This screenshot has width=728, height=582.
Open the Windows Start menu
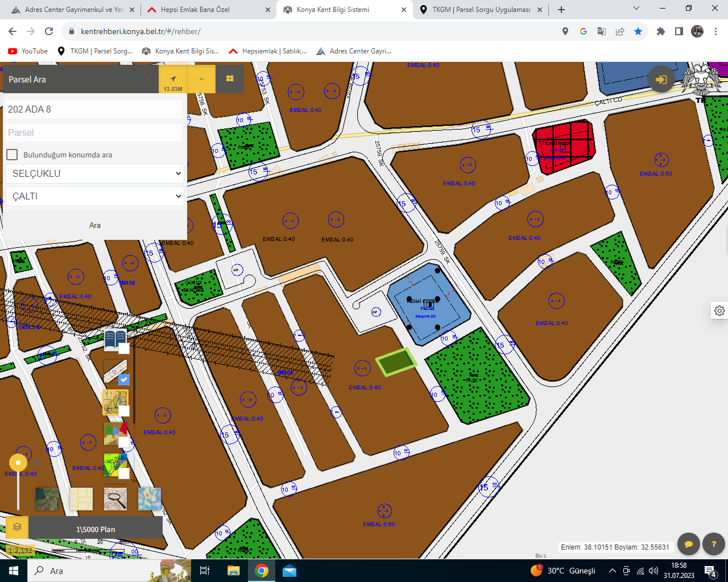14,571
